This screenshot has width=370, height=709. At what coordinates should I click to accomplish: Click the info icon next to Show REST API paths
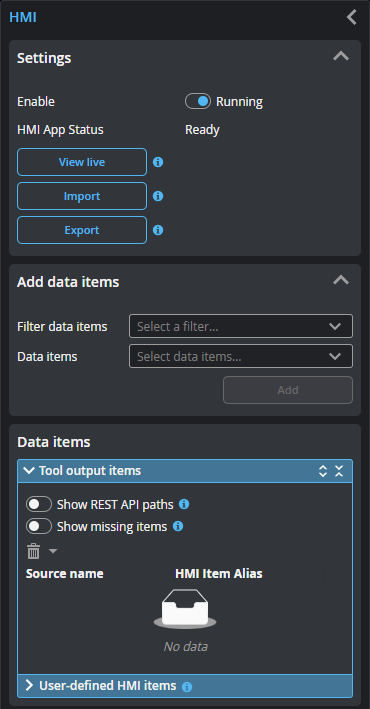(x=184, y=504)
